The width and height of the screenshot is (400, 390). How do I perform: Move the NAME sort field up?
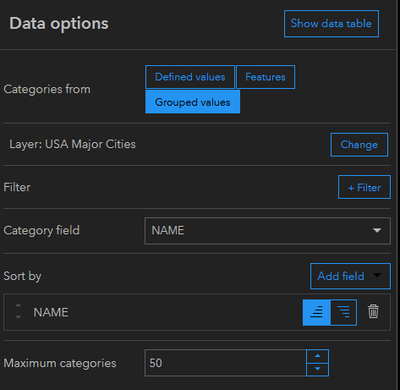[18, 305]
